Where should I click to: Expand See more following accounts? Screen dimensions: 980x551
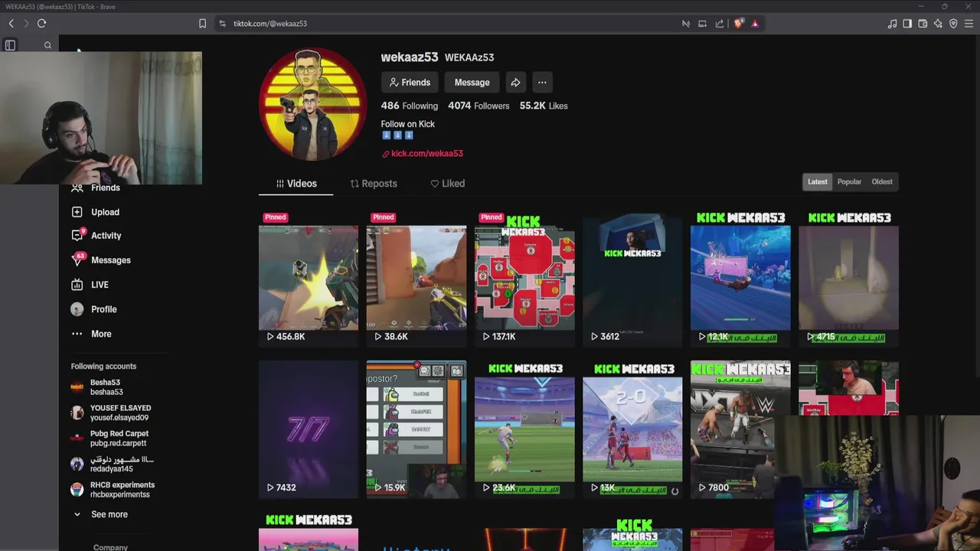(x=109, y=514)
